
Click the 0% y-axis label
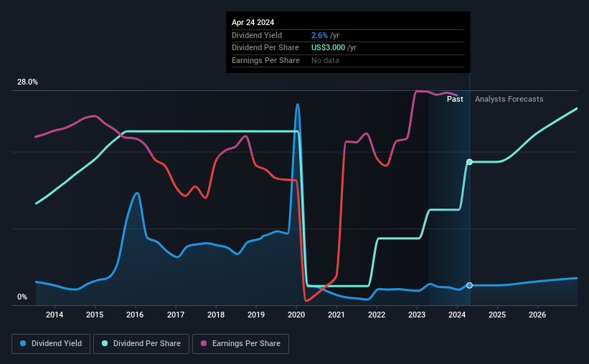click(x=22, y=297)
